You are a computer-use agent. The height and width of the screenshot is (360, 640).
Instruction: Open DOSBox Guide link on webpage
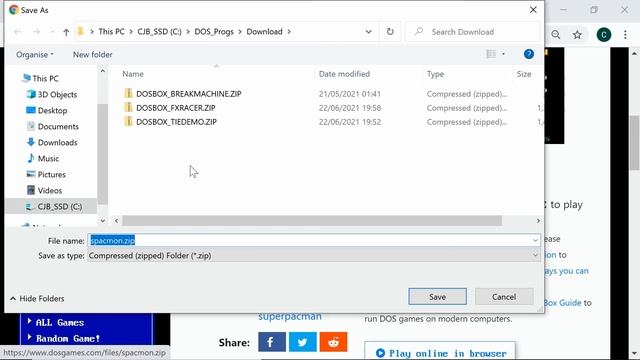coord(562,303)
